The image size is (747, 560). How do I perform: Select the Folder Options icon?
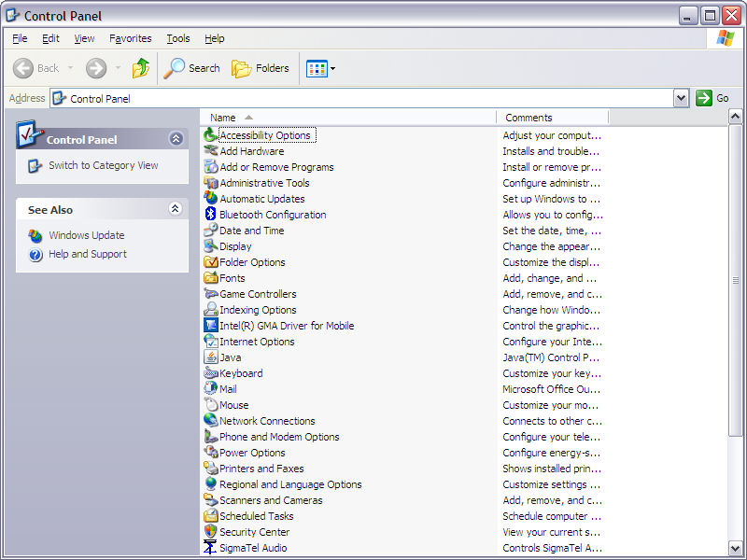[x=211, y=262]
